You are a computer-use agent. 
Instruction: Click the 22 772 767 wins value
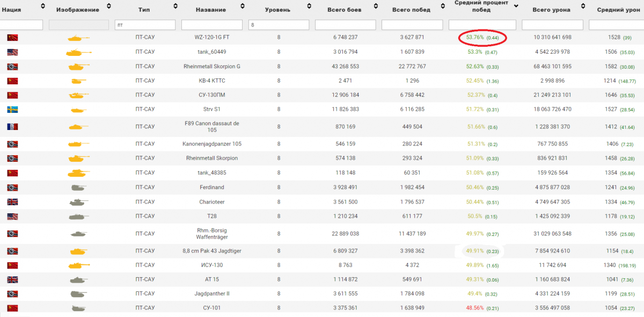tap(412, 67)
